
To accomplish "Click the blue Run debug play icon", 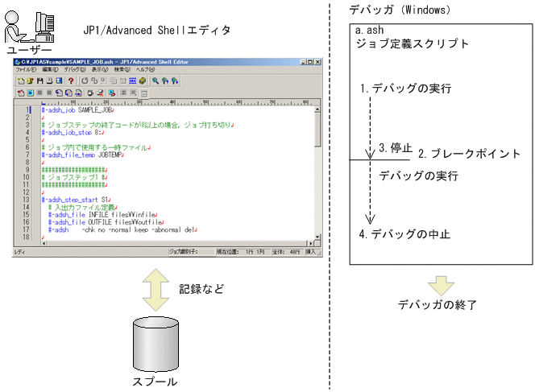I will click(x=31, y=93).
